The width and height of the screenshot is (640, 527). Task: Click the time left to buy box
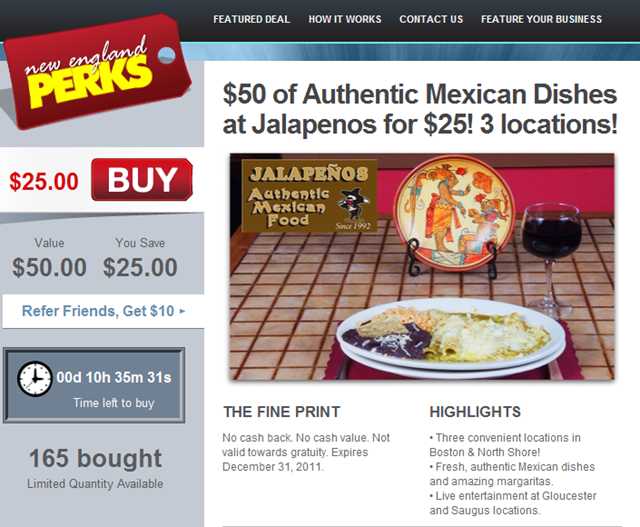click(x=94, y=385)
